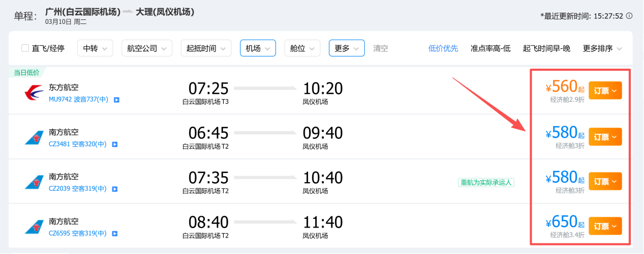Click the ¥650 price
The width and height of the screenshot is (644, 254).
click(565, 222)
